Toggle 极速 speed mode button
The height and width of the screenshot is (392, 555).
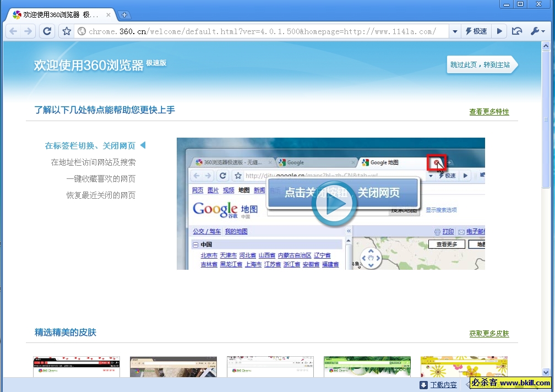pyautogui.click(x=476, y=31)
